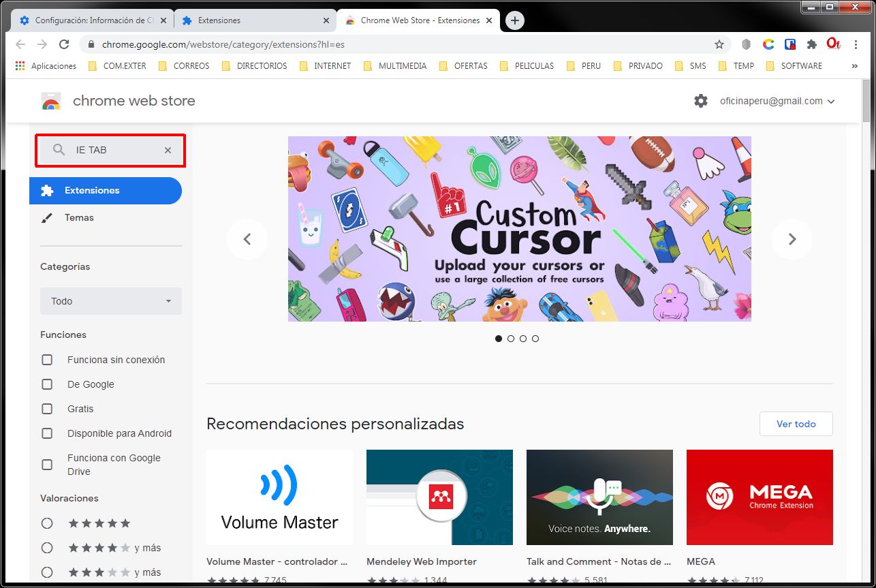The image size is (876, 588).
Task: Open the Todo categories dropdown
Action: coord(111,301)
